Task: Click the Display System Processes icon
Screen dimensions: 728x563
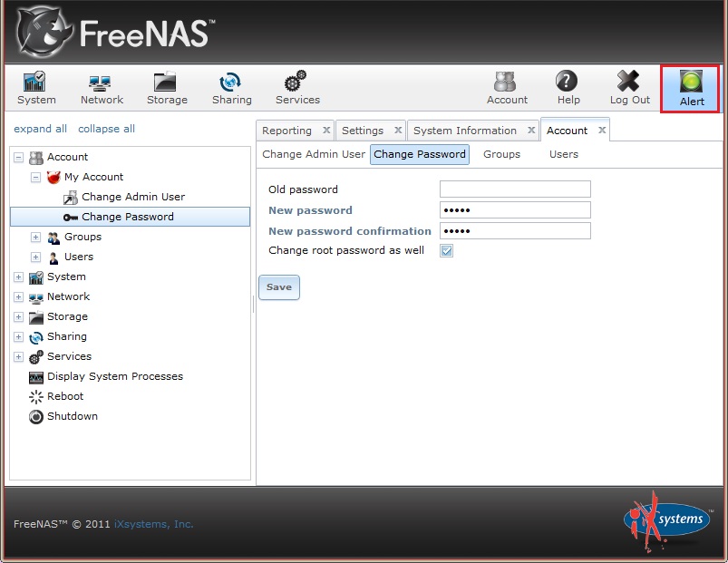Action: coord(35,377)
